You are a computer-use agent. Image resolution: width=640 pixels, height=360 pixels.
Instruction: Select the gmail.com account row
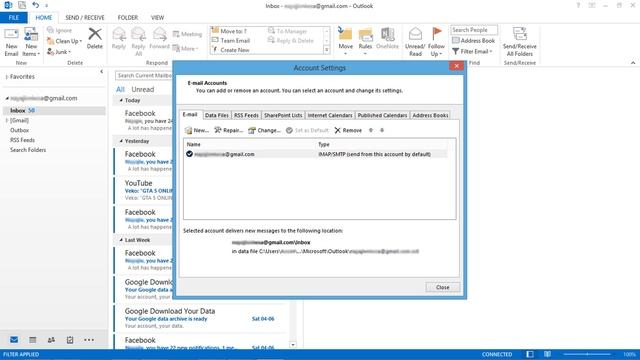tap(316, 154)
